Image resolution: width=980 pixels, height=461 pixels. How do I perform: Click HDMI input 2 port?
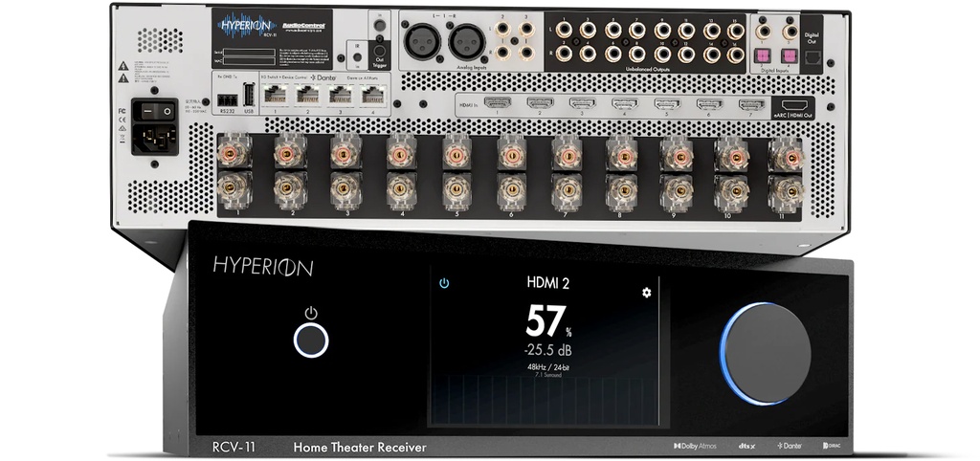point(540,104)
